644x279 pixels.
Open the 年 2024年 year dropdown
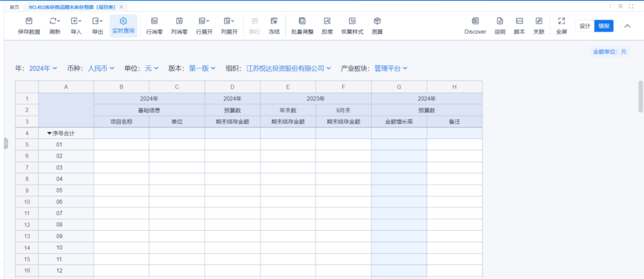pos(43,68)
